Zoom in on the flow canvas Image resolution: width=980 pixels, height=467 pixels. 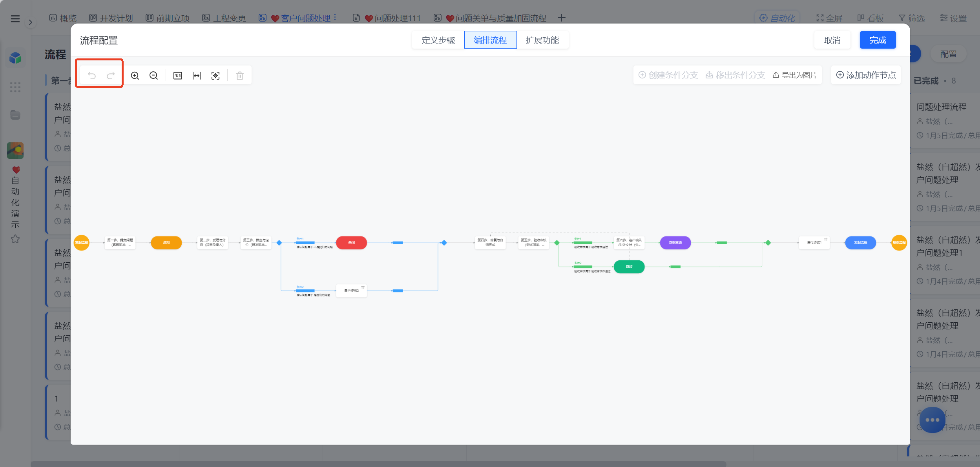[x=135, y=76]
